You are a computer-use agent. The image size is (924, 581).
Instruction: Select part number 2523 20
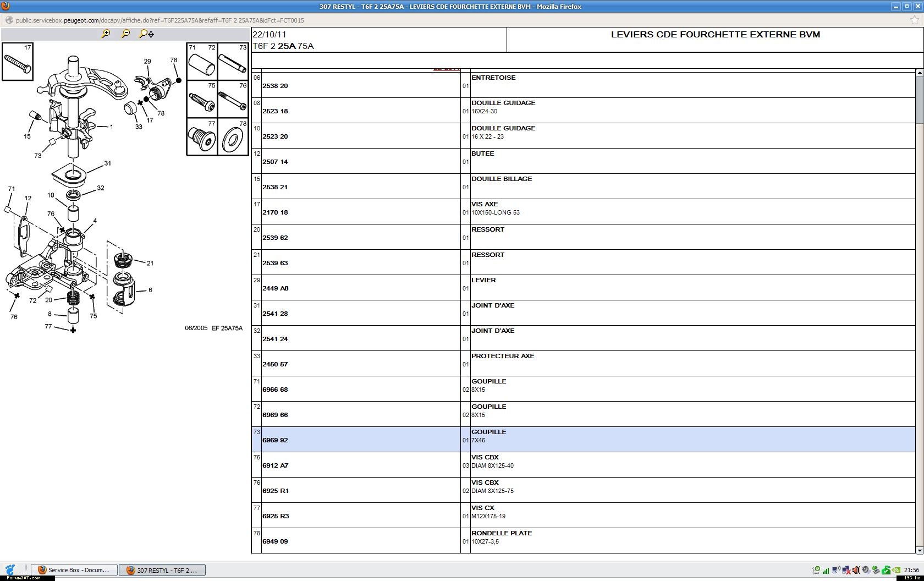pyautogui.click(x=275, y=136)
